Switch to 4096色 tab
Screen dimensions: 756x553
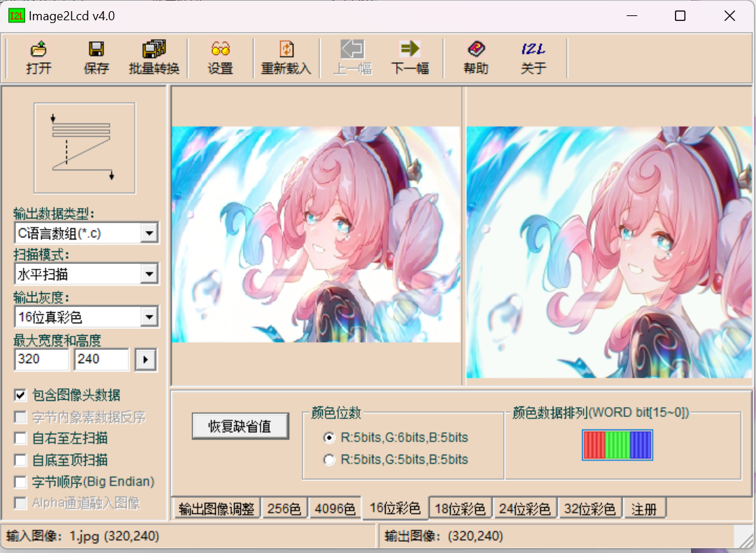pyautogui.click(x=335, y=509)
